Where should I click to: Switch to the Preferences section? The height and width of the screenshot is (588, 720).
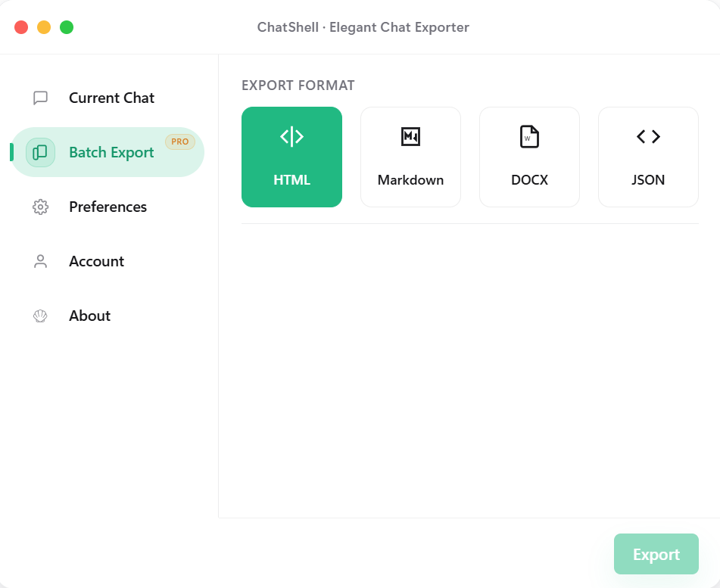click(x=108, y=207)
